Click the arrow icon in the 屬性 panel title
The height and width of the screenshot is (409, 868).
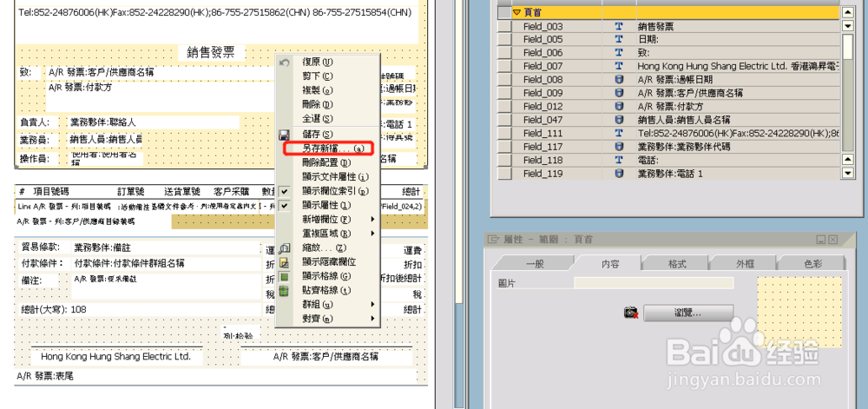tap(493, 240)
